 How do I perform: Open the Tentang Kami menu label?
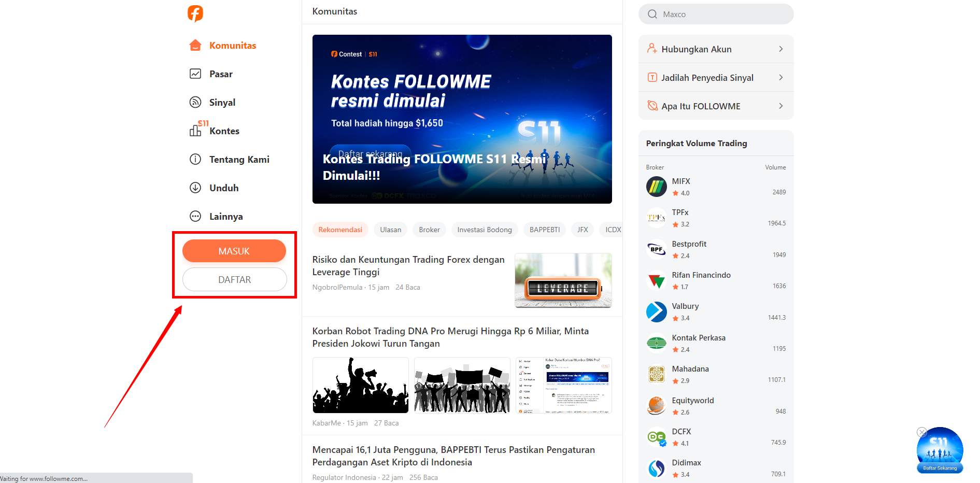(239, 159)
